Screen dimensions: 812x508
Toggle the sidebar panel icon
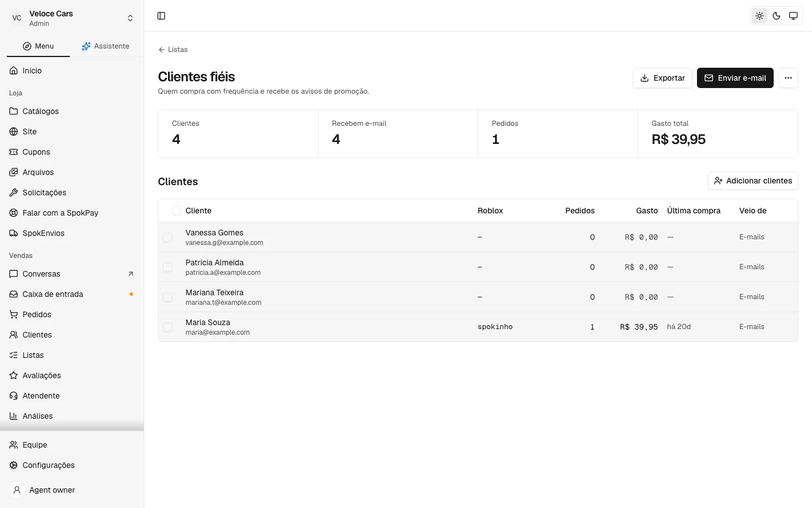pyautogui.click(x=161, y=16)
